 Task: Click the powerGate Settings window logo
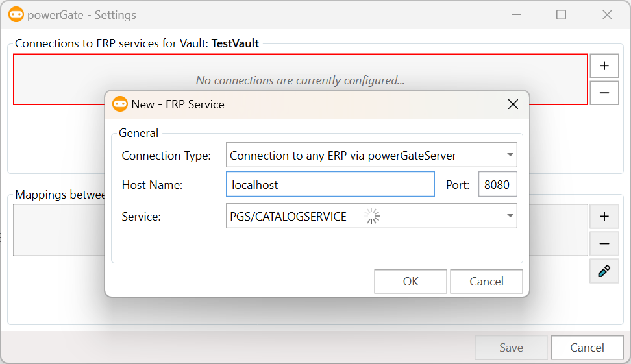(16, 14)
